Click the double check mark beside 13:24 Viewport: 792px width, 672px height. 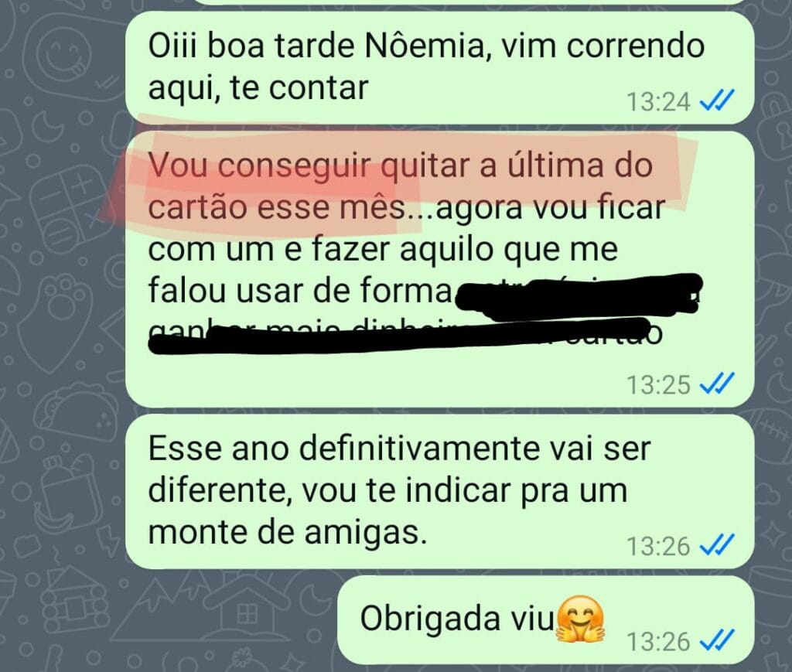(716, 101)
